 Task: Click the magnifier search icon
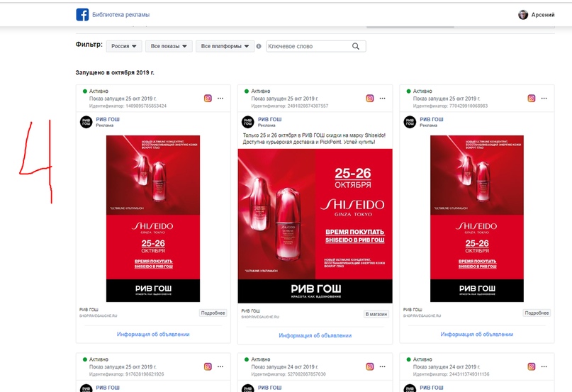pyautogui.click(x=356, y=46)
